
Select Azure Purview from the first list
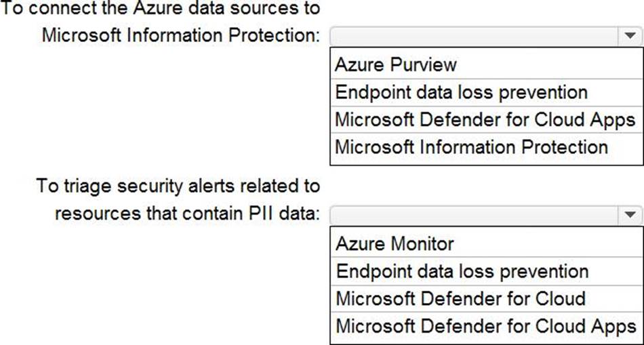396,64
